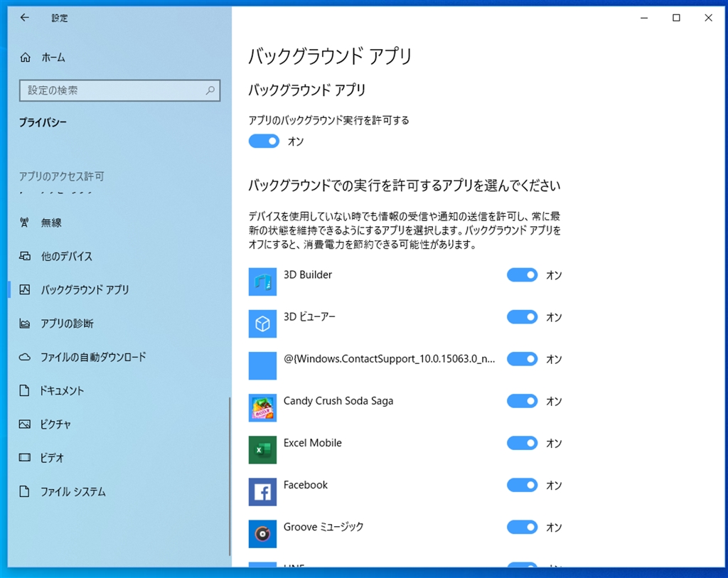Click the ビデオ icon in sidebar
The width and height of the screenshot is (728, 578).
(x=25, y=458)
